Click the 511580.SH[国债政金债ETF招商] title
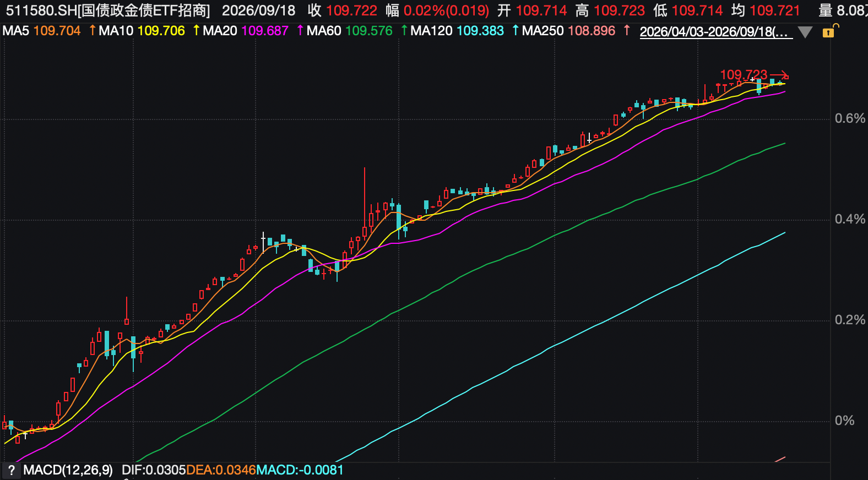The width and height of the screenshot is (868, 480). (108, 10)
